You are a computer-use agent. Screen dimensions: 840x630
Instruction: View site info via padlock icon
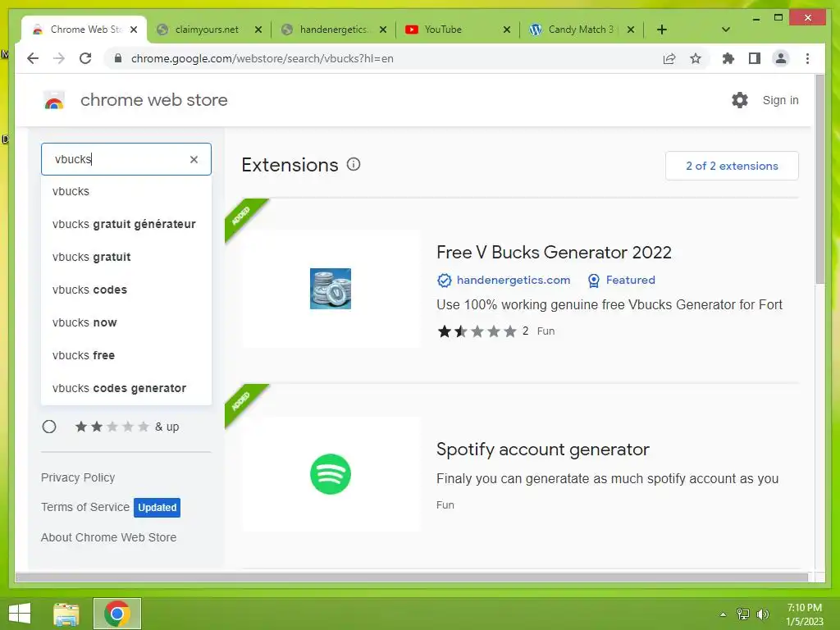118,58
